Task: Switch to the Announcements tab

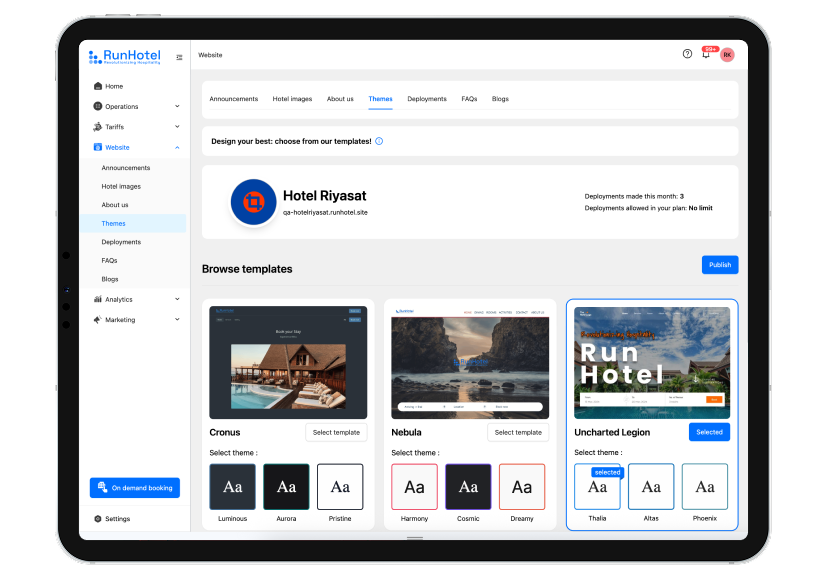Action: (x=233, y=99)
